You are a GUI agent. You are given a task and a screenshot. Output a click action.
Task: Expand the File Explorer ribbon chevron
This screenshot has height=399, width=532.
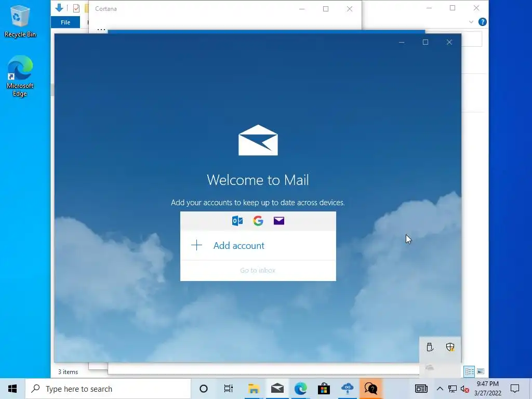click(x=471, y=22)
